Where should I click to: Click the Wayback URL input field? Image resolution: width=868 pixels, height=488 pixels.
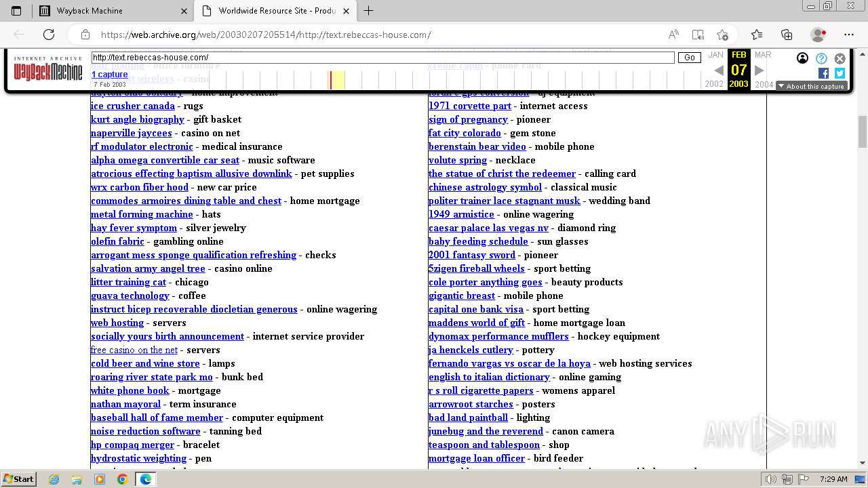pyautogui.click(x=383, y=58)
